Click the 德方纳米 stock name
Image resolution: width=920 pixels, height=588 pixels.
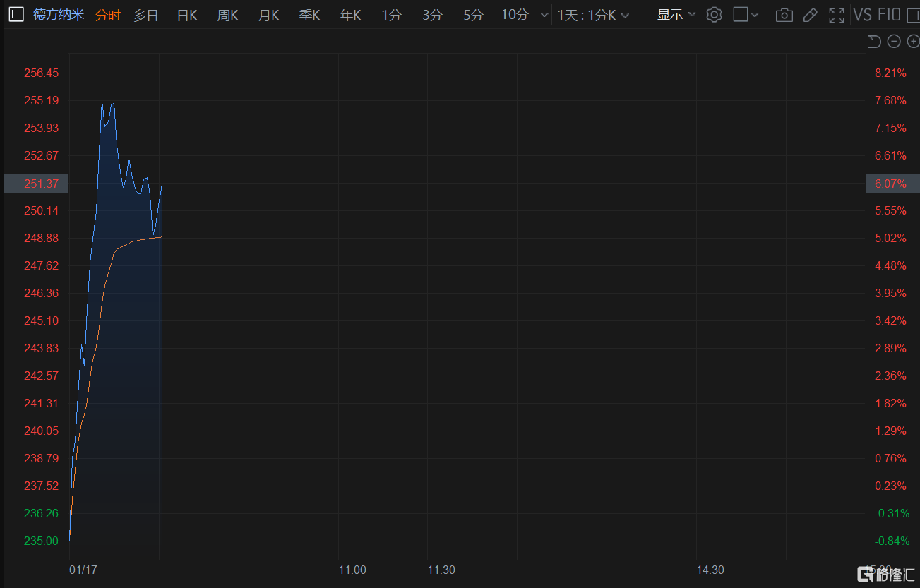pos(59,15)
